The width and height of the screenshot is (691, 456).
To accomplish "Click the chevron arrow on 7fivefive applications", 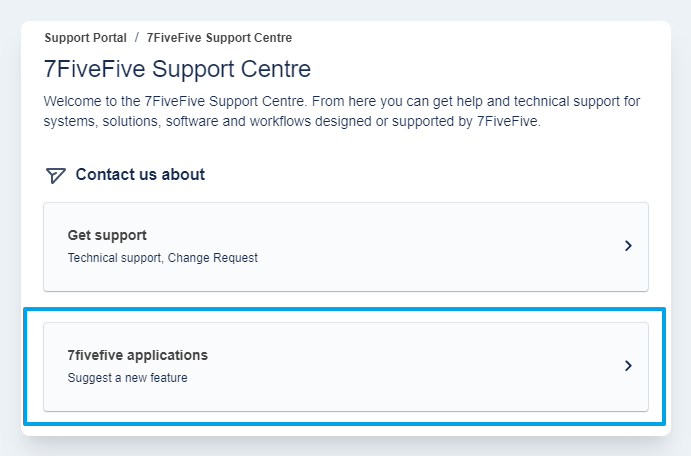I will pos(628,366).
